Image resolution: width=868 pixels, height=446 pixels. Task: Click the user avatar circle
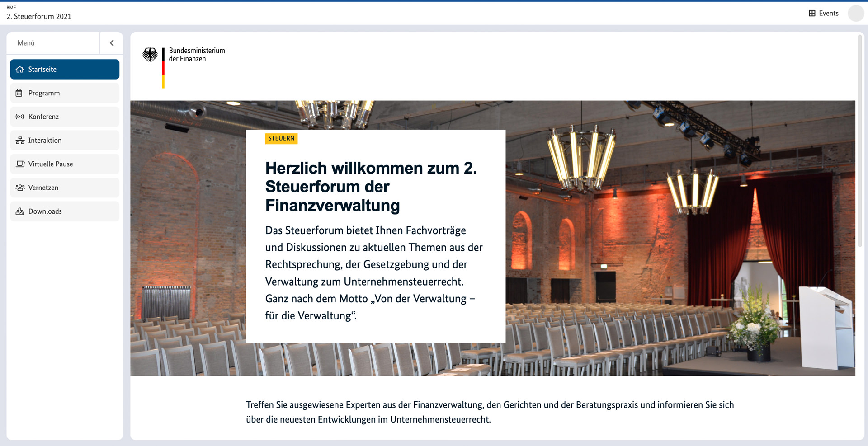855,14
